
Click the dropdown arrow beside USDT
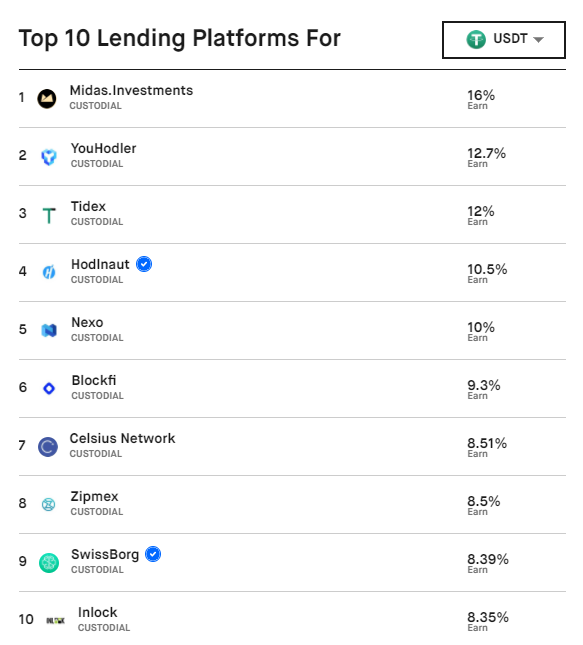tap(538, 39)
